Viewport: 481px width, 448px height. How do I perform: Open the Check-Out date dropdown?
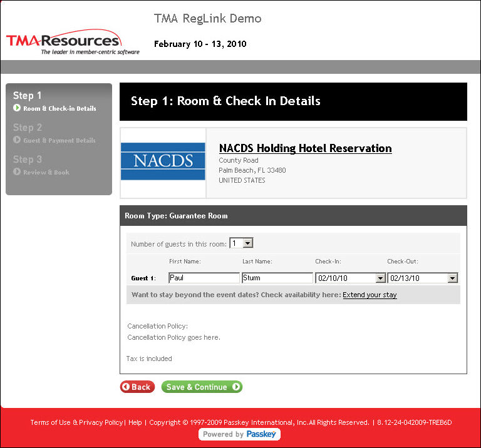[423, 278]
